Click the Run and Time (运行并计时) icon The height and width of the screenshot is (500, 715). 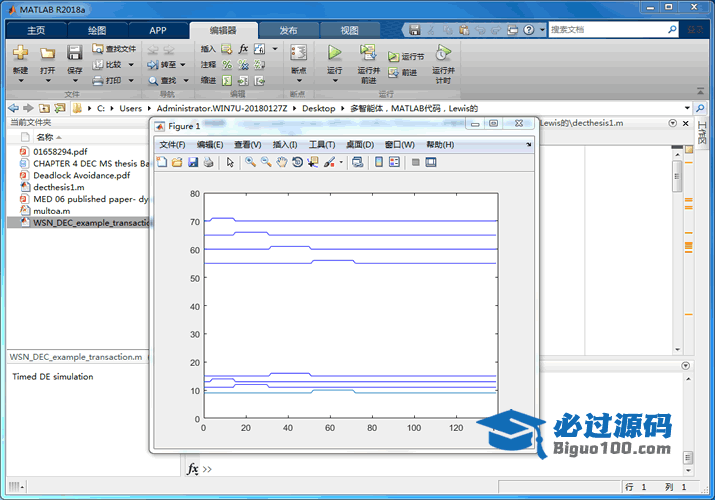point(443,53)
